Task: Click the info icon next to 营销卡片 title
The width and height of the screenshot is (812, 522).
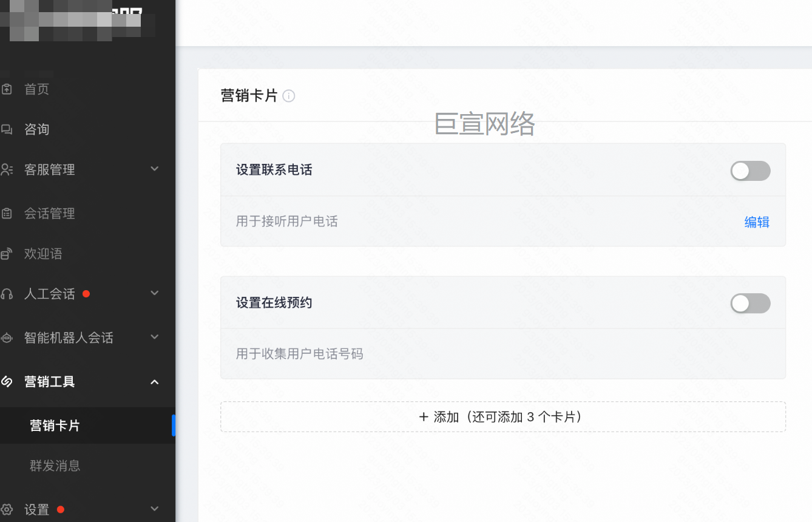Action: tap(289, 96)
